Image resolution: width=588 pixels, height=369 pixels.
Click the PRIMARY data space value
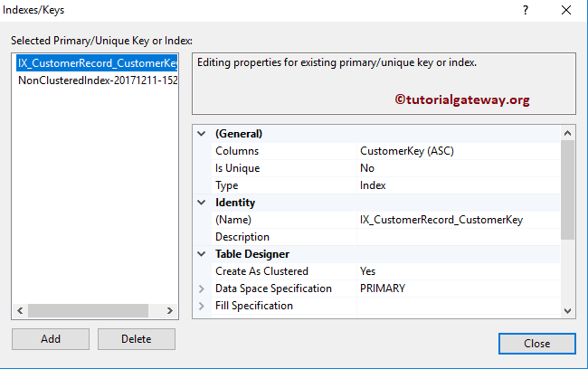pyautogui.click(x=383, y=289)
